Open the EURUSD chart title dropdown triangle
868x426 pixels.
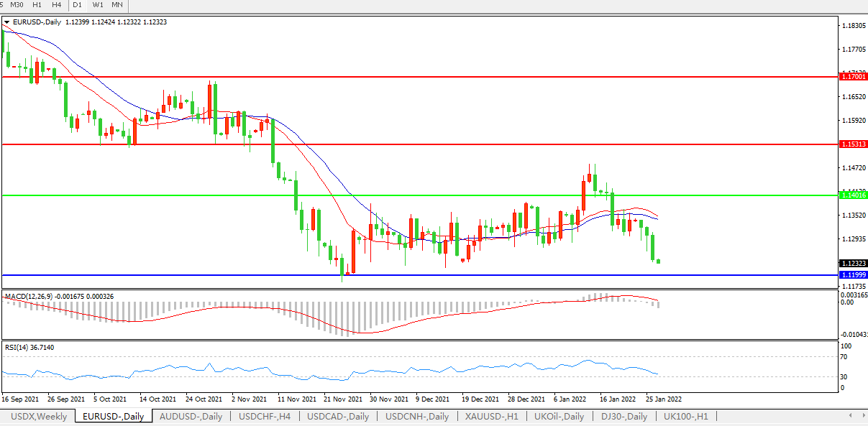(7, 22)
